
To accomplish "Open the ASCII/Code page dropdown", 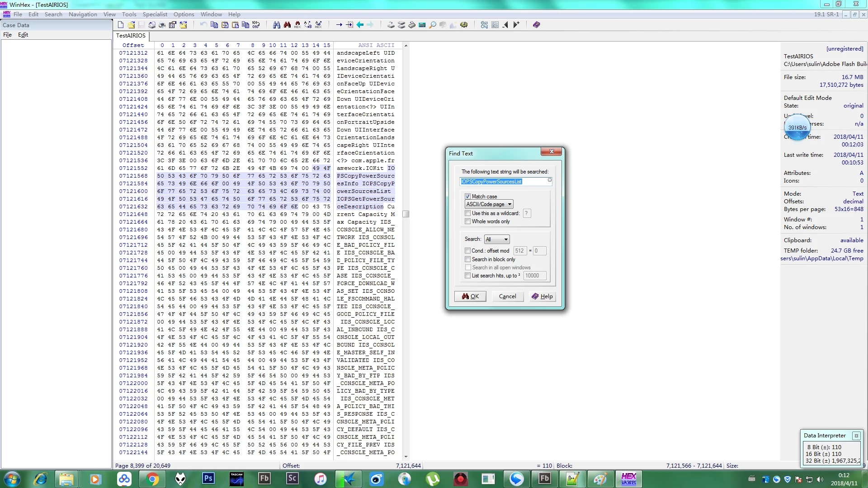I will [489, 204].
